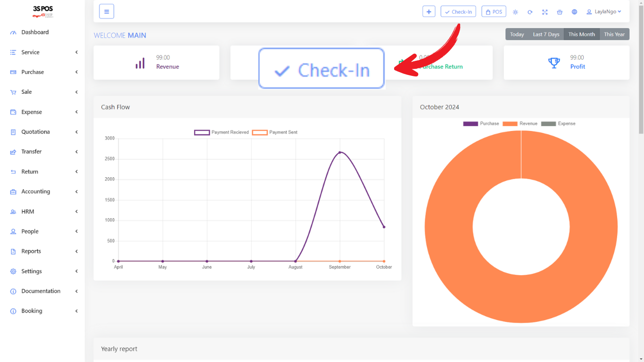Expand the HRM sidebar menu
Viewport: 644px width, 362px height.
pyautogui.click(x=28, y=212)
